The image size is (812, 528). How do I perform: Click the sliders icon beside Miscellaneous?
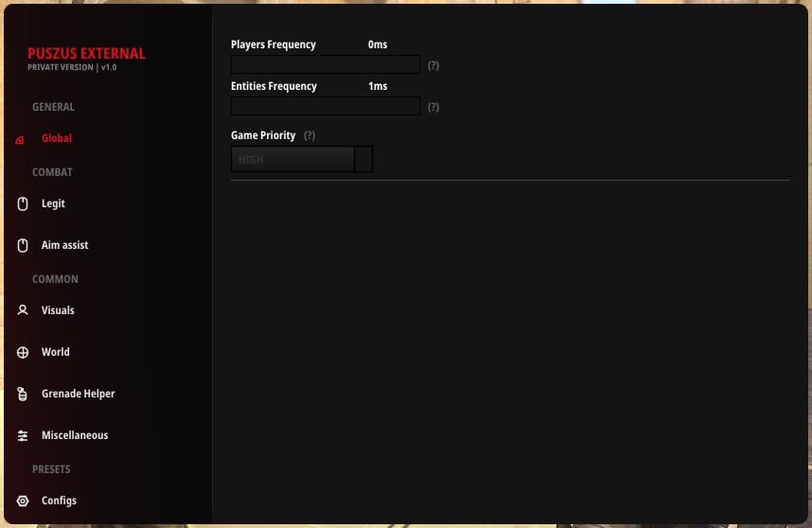point(23,435)
